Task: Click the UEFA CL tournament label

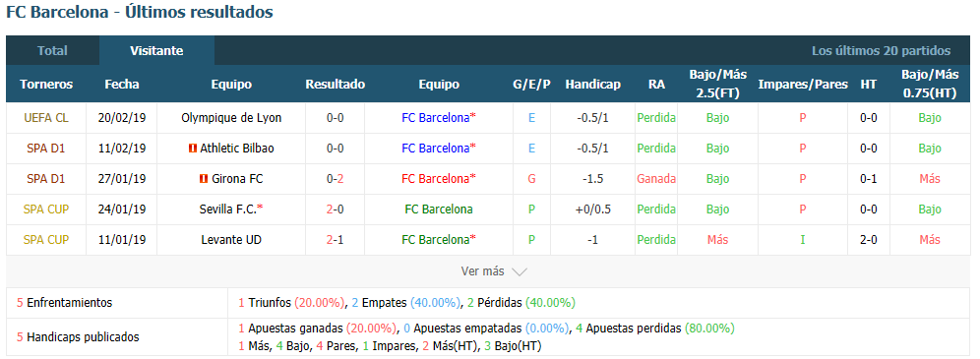Action: coord(46,118)
